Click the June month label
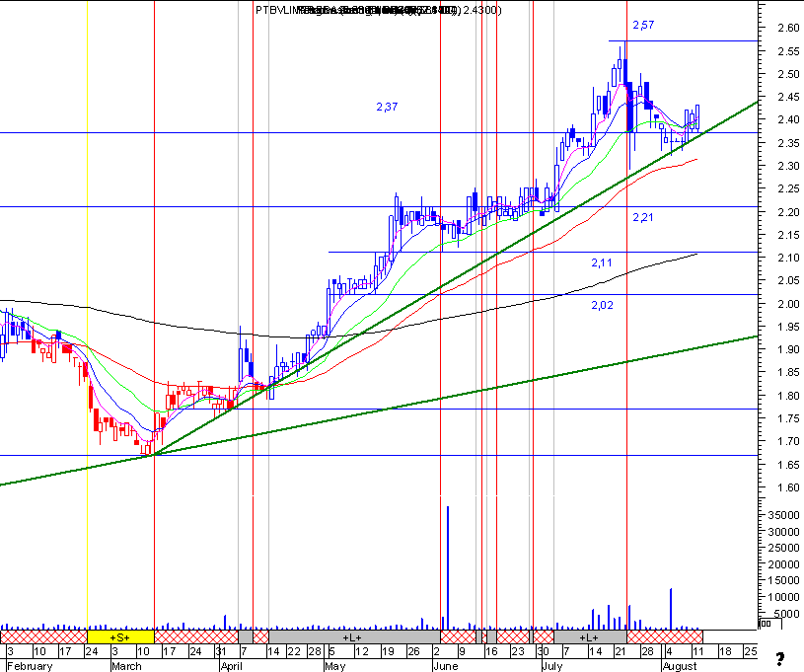This screenshot has height=672, width=804. click(446, 666)
